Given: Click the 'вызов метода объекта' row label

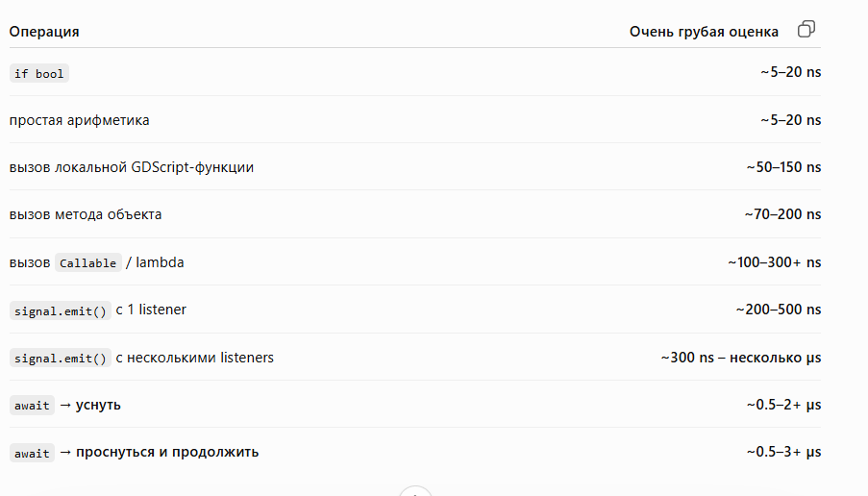Looking at the screenshot, I should [x=86, y=214].
